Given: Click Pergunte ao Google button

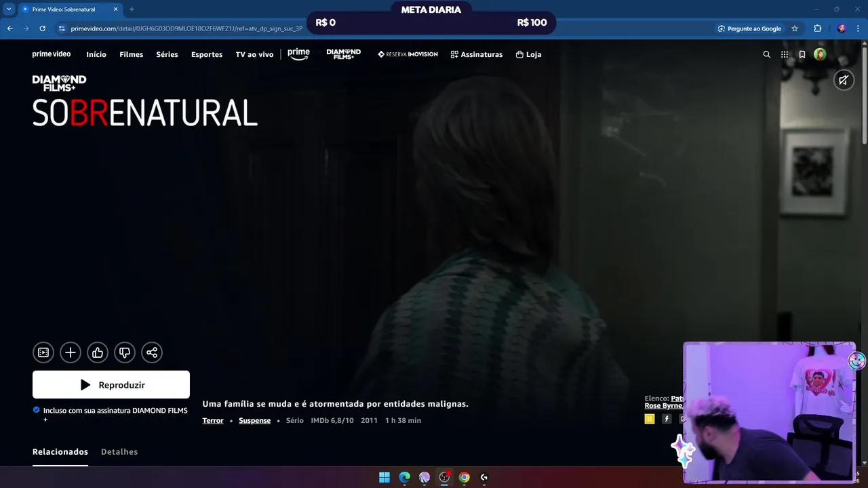Looking at the screenshot, I should pyautogui.click(x=749, y=28).
